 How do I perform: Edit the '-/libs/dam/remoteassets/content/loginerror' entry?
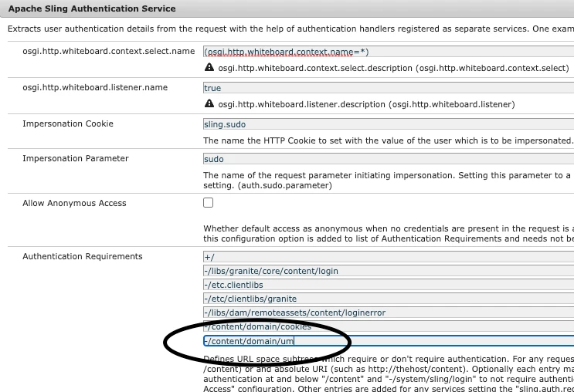(389, 313)
